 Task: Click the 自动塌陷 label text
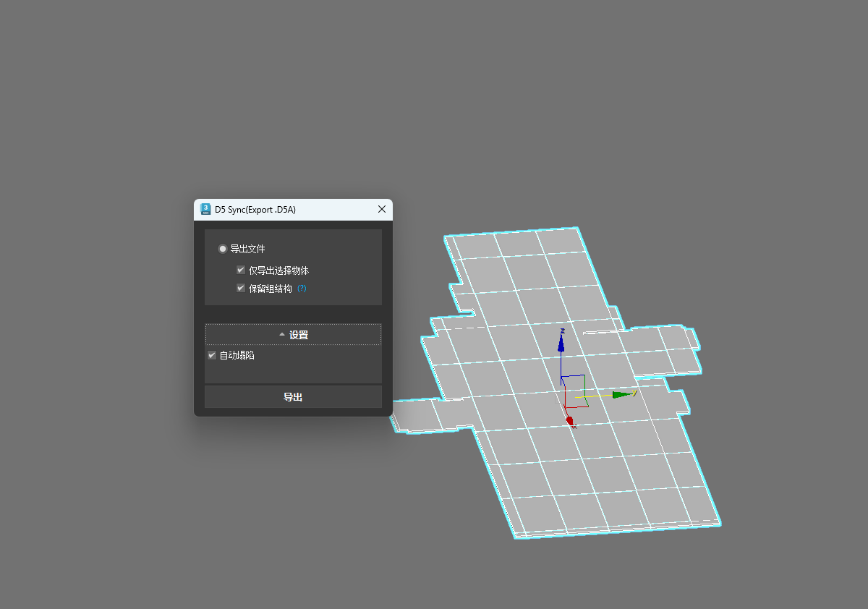pos(237,355)
